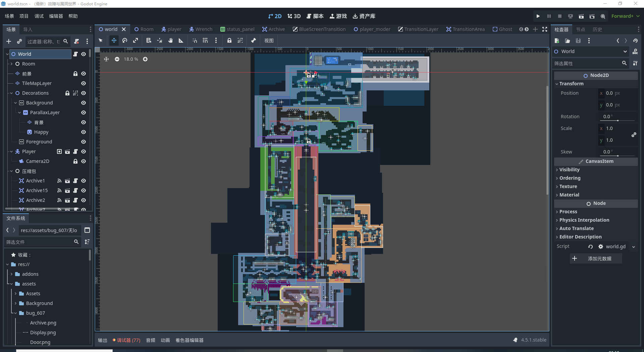Expand the Room node in scene tree

(11, 64)
